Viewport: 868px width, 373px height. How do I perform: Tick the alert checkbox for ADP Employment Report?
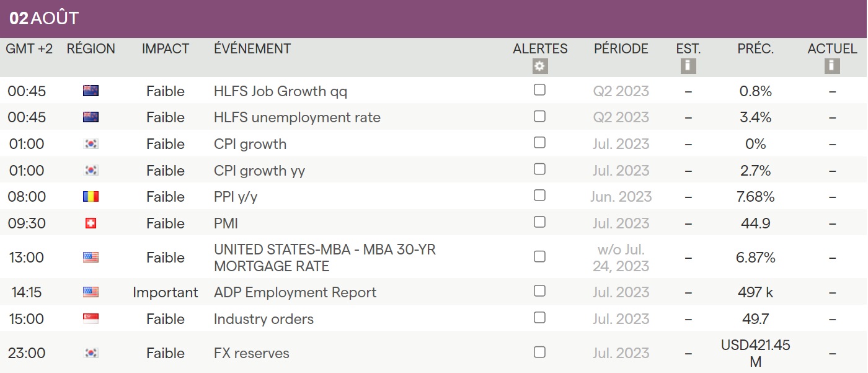[x=539, y=291]
